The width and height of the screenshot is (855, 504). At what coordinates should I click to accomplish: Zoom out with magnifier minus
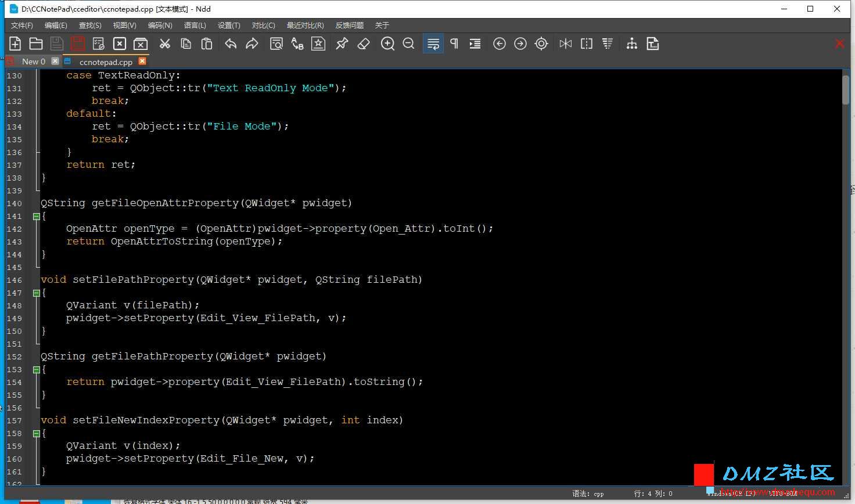(x=409, y=44)
